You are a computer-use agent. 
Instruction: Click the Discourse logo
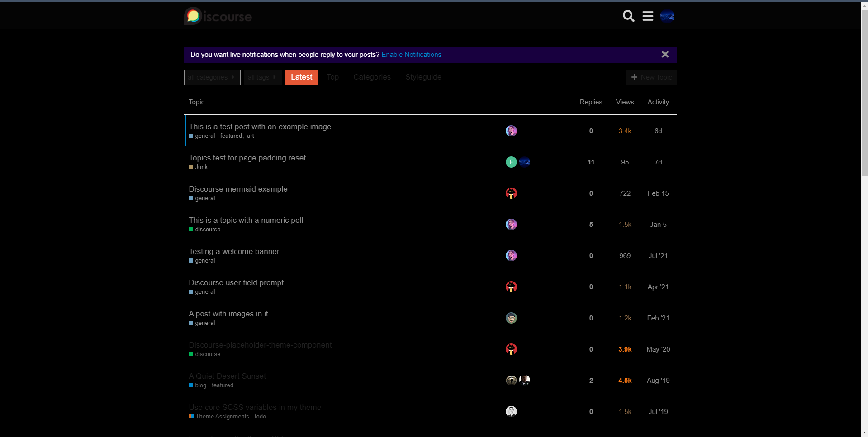coord(218,16)
